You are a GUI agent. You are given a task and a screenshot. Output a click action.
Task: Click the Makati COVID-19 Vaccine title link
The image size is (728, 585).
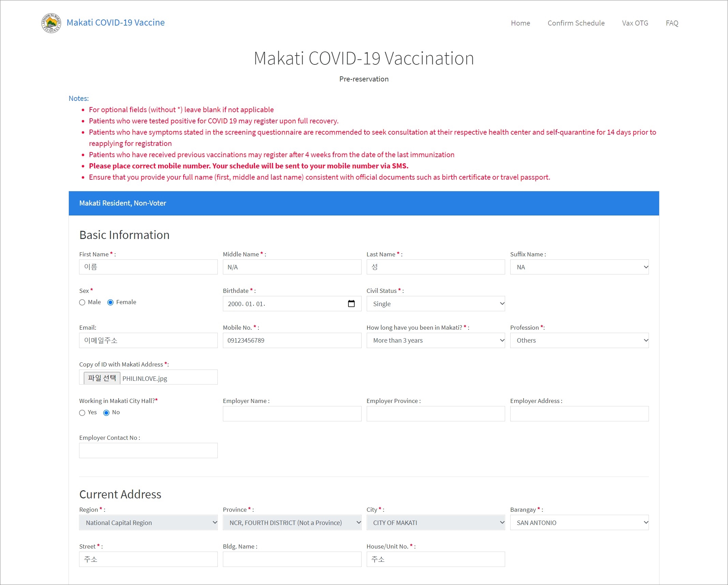point(116,22)
